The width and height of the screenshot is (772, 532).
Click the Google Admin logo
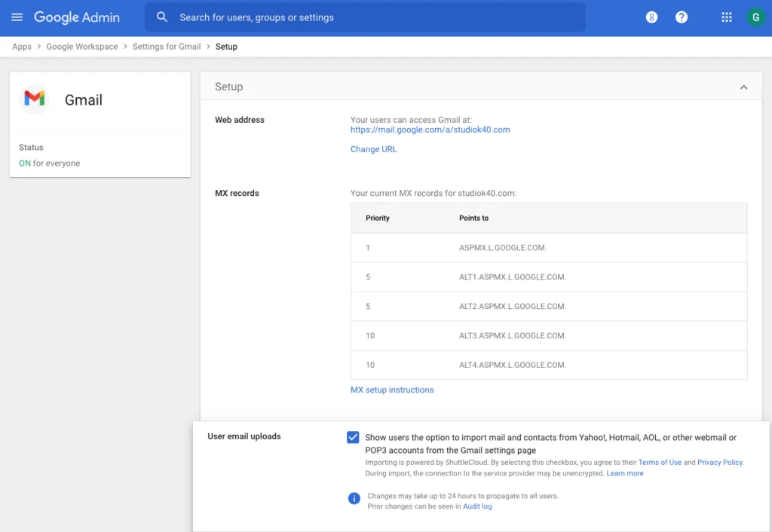tap(77, 17)
